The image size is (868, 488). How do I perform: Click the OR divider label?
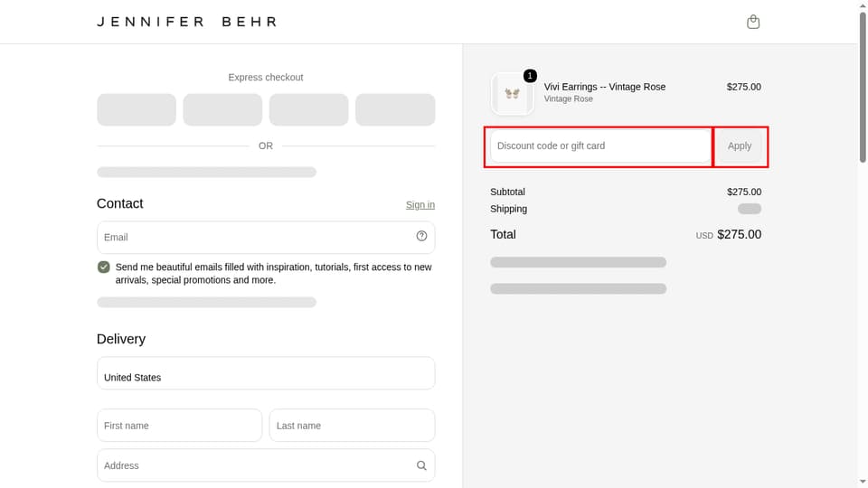[x=266, y=146]
